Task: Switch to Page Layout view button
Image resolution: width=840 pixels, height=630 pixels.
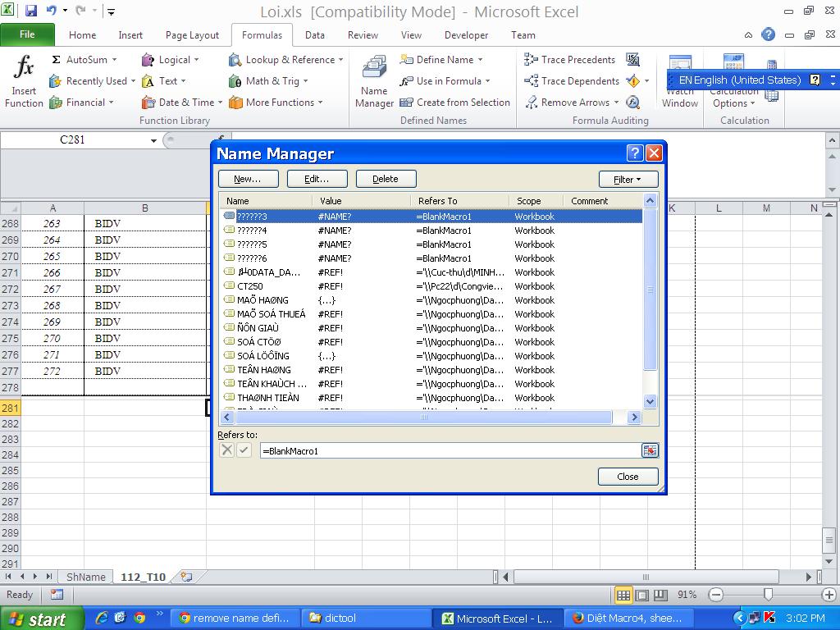Action: (642, 595)
